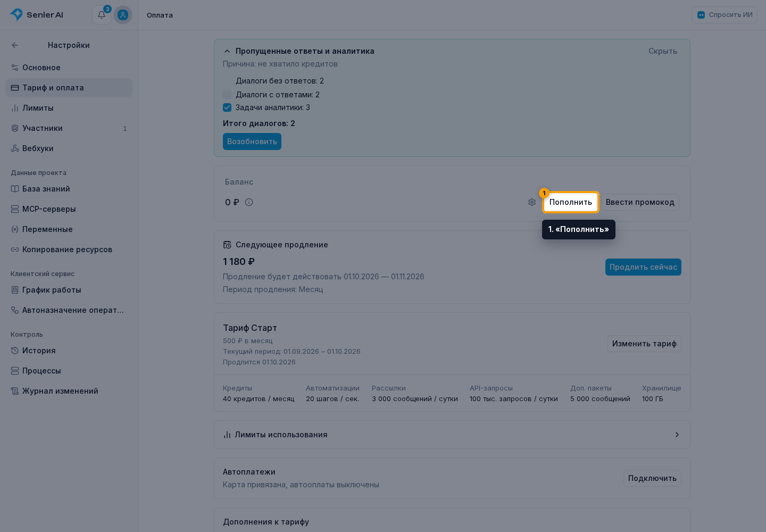Click the calendar icon beside График работы
766x532 pixels.
click(x=15, y=290)
